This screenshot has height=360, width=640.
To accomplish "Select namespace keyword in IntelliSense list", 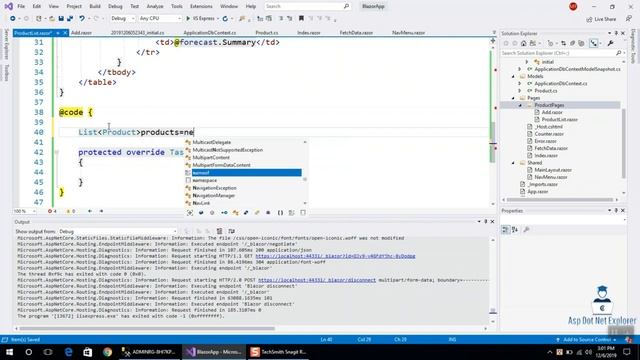I will coord(205,180).
